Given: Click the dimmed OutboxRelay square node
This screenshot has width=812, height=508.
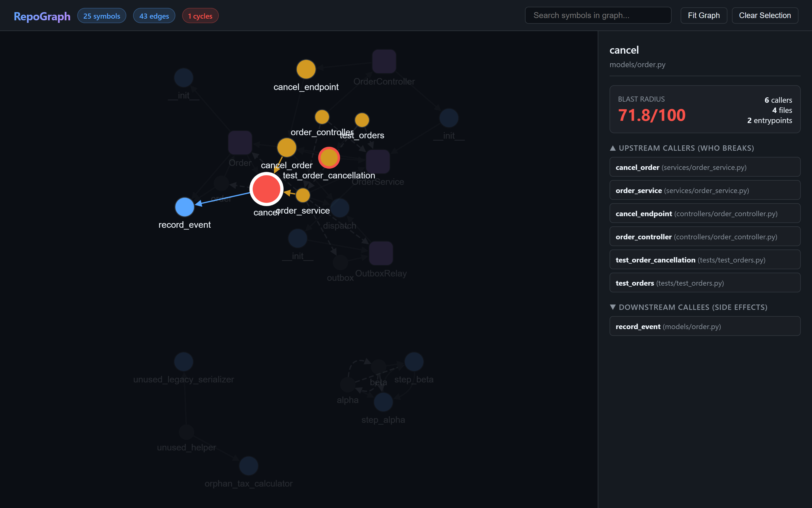Looking at the screenshot, I should 381,253.
